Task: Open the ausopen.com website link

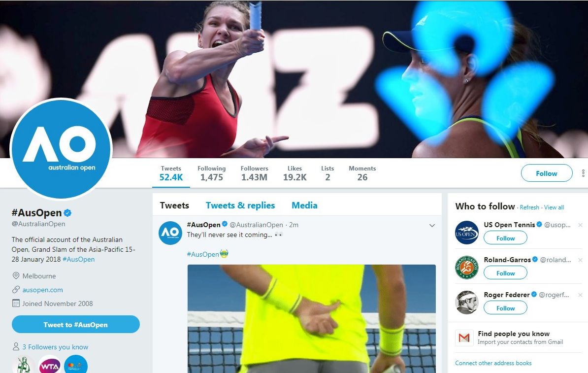Action: [42, 290]
